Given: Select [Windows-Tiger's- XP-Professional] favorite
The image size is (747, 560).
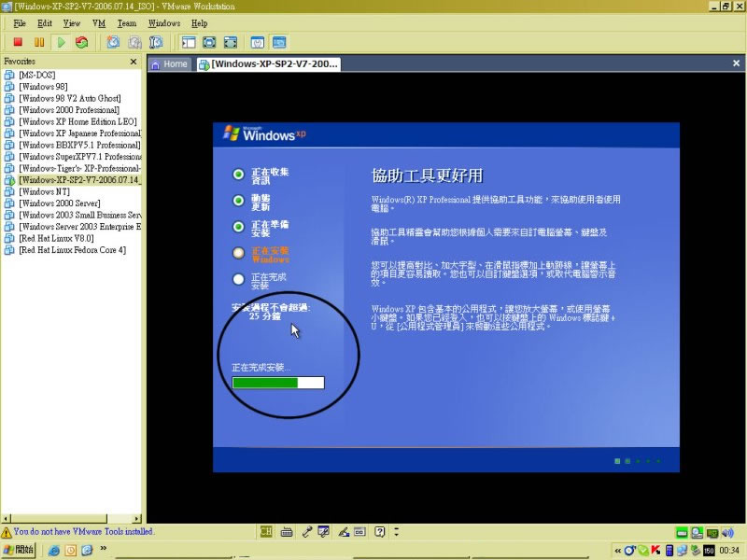Looking at the screenshot, I should (x=79, y=168).
